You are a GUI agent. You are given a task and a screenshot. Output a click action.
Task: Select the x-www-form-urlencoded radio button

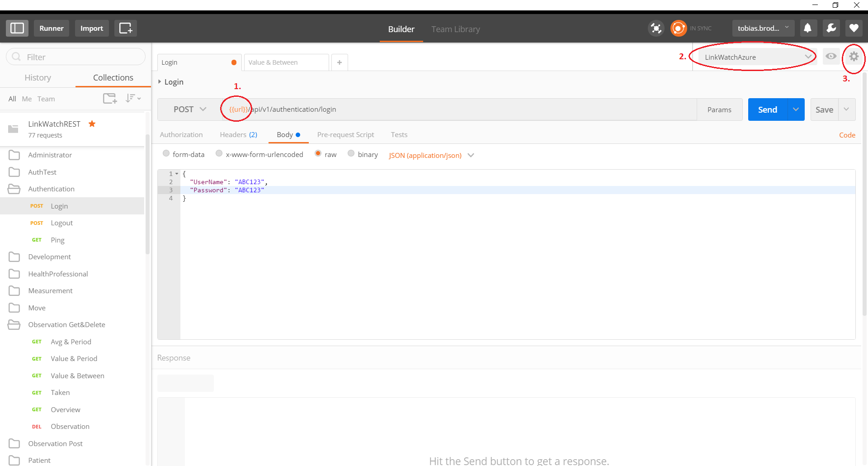click(x=219, y=153)
